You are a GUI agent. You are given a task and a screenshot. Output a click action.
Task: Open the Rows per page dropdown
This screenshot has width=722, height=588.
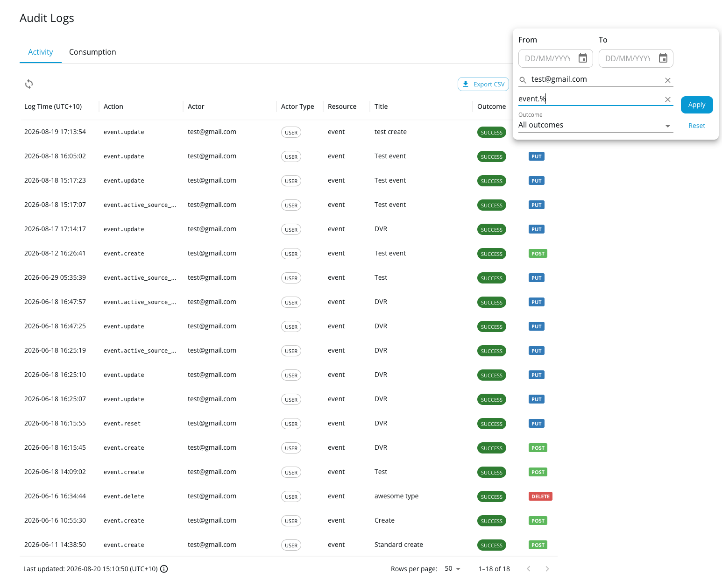click(453, 569)
